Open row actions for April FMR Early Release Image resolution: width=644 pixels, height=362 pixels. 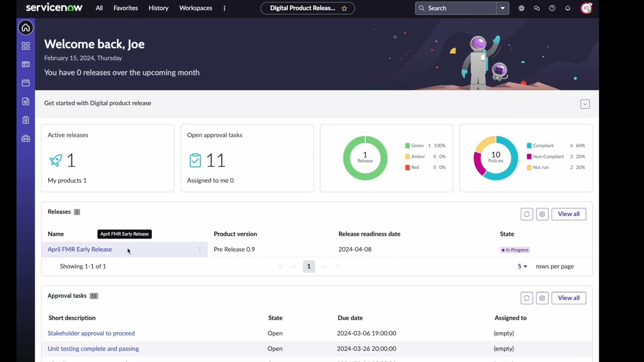click(x=200, y=249)
